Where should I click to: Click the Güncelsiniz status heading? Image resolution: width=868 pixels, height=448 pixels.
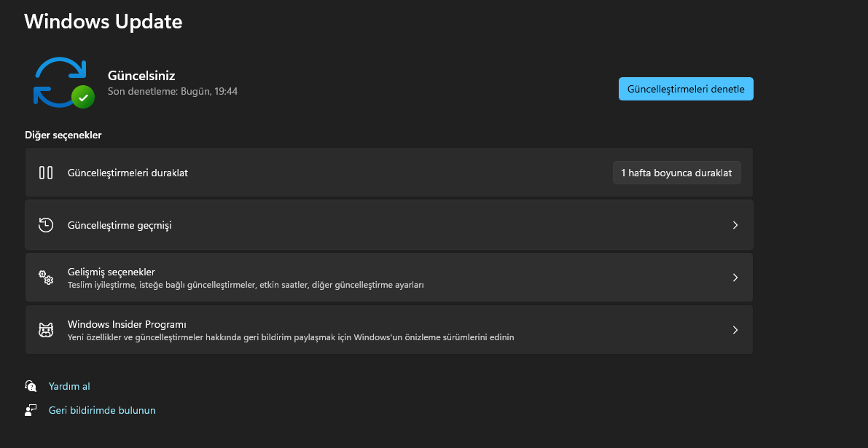[141, 75]
